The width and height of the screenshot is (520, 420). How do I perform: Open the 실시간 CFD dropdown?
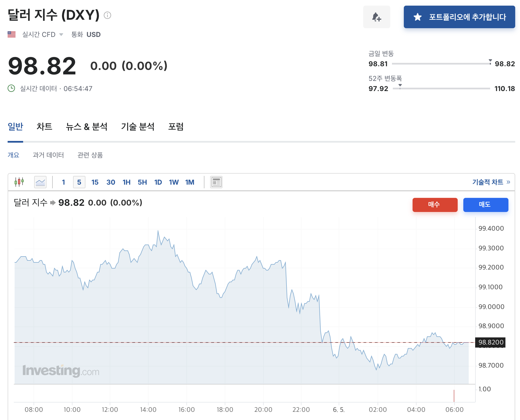(43, 34)
